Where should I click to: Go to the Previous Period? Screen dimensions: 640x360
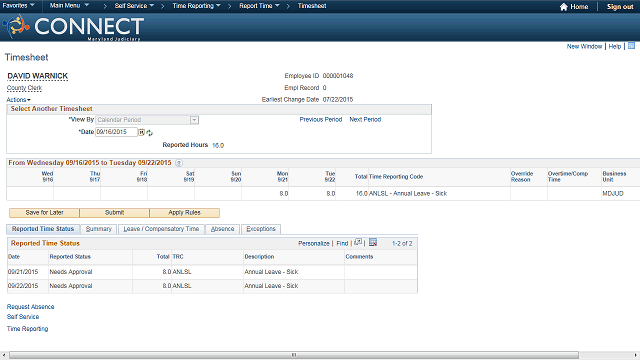(321, 120)
